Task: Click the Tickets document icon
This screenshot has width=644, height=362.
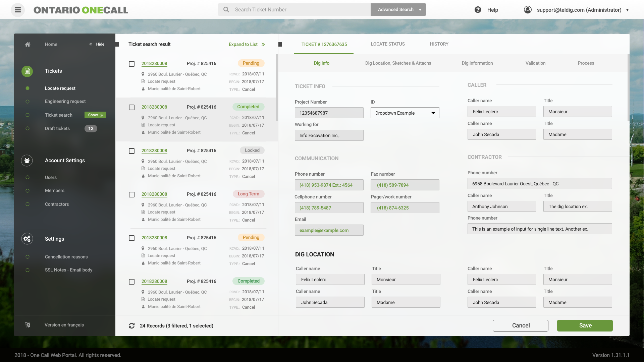Action: [x=27, y=71]
